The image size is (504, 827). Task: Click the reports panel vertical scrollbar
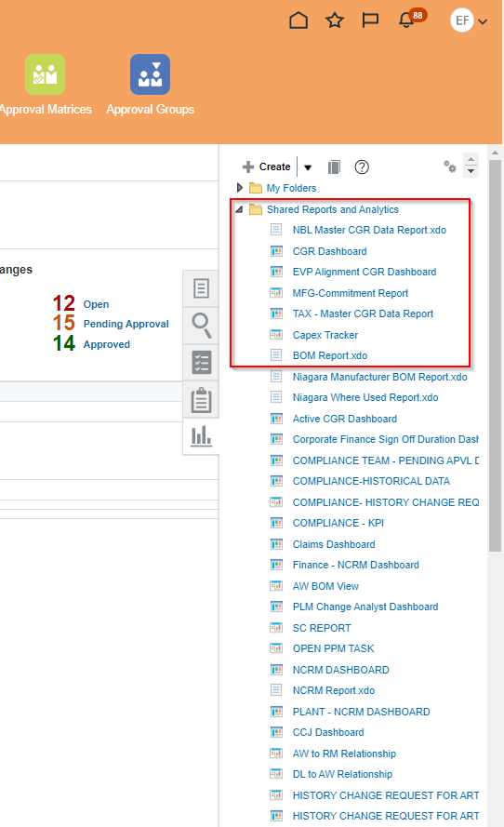495,355
